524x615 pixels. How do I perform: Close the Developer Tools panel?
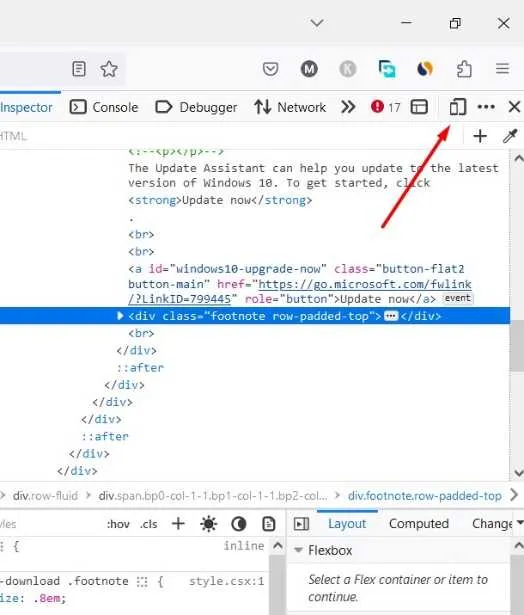pyautogui.click(x=514, y=107)
